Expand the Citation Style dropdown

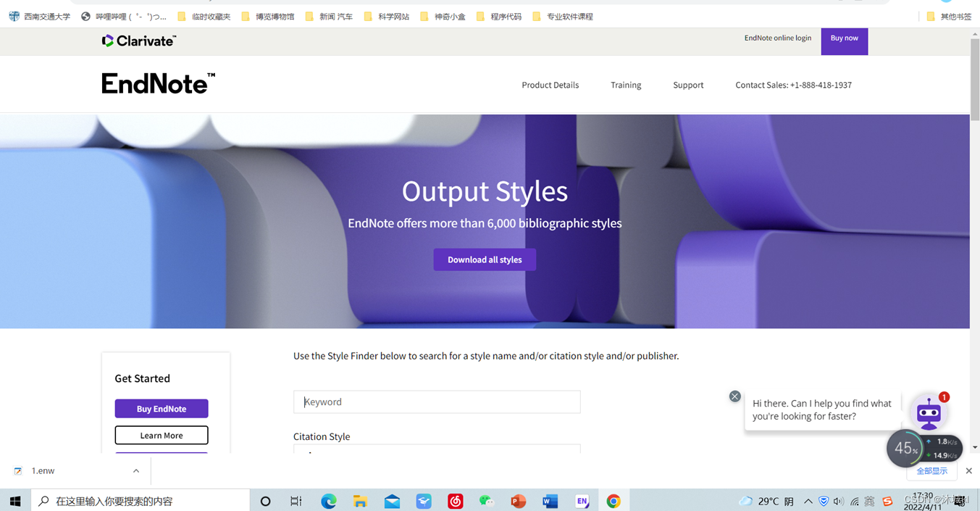(x=437, y=449)
